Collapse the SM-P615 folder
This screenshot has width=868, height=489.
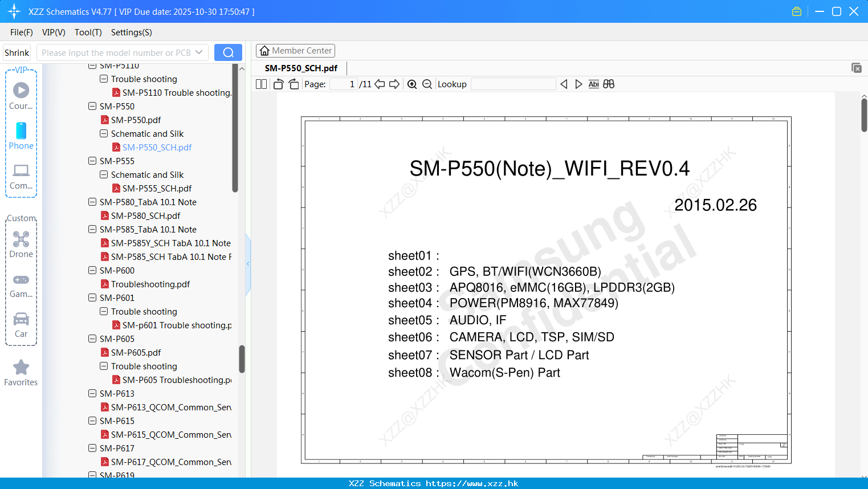coord(92,421)
